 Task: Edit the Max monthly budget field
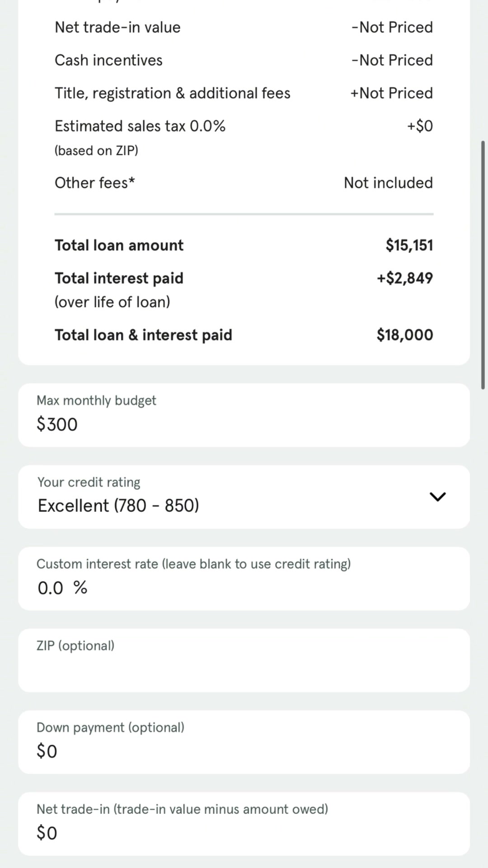244,415
